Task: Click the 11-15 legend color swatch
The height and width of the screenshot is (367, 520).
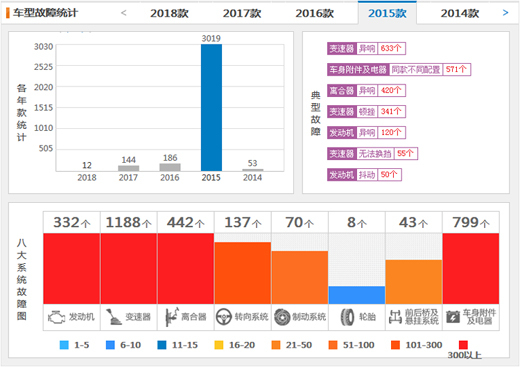Action: pos(162,345)
